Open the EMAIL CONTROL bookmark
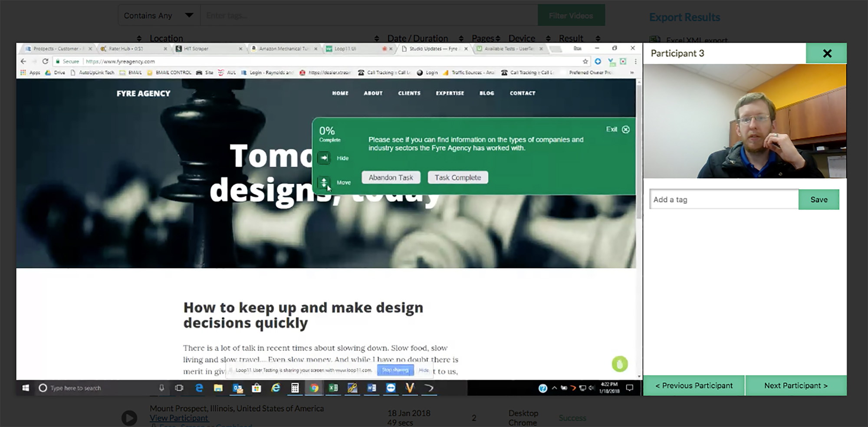 point(169,72)
